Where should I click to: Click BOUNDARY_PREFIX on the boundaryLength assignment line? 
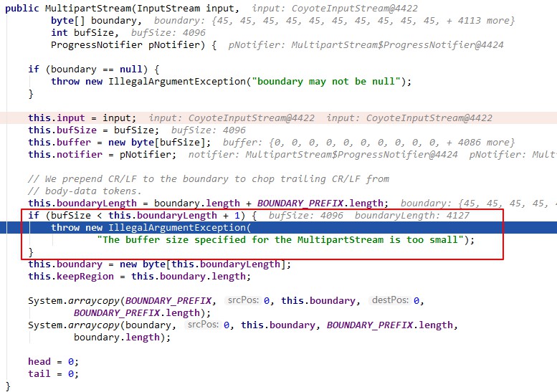coord(300,203)
